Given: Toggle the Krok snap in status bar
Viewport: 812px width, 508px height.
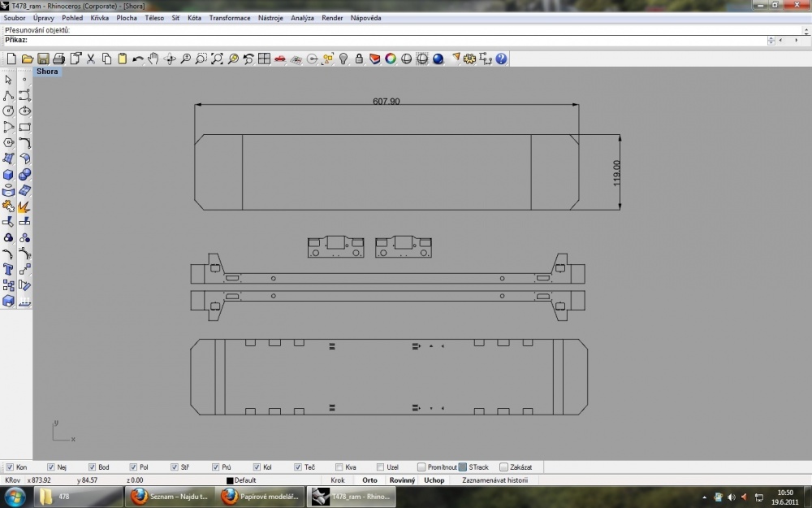Looking at the screenshot, I should coord(338,480).
